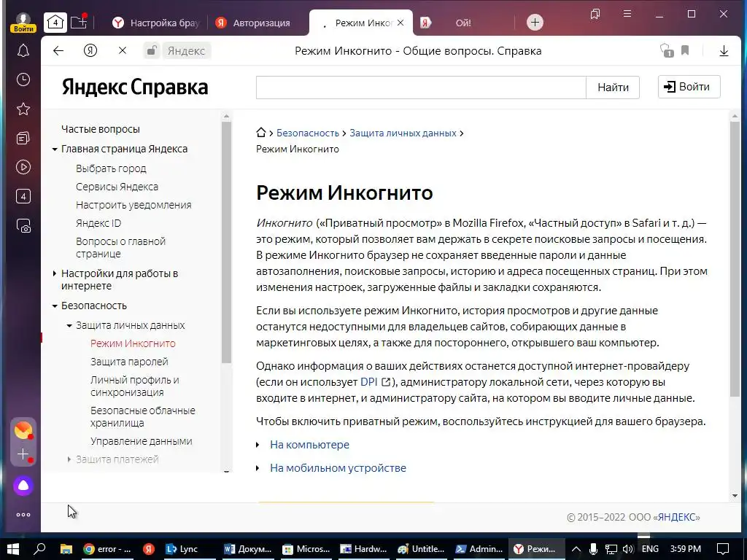Expand Защита платежей subsection
Viewport: 747px width, 560px height.
tap(69, 459)
